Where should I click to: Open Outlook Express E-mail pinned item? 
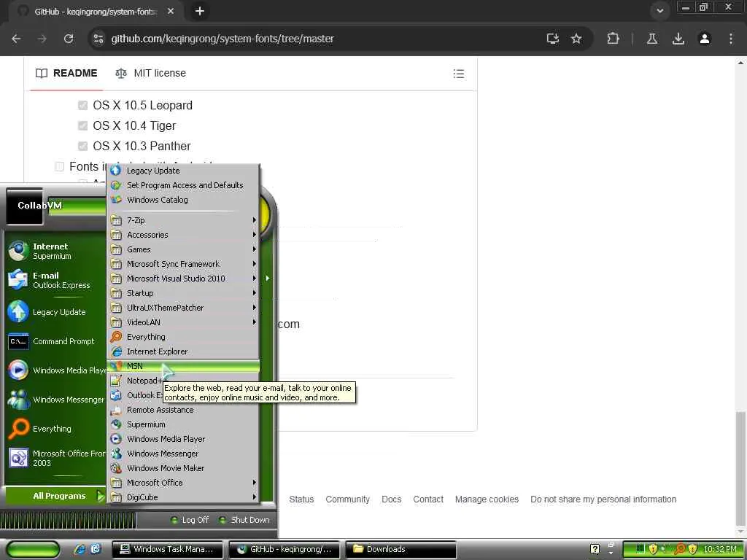55,280
